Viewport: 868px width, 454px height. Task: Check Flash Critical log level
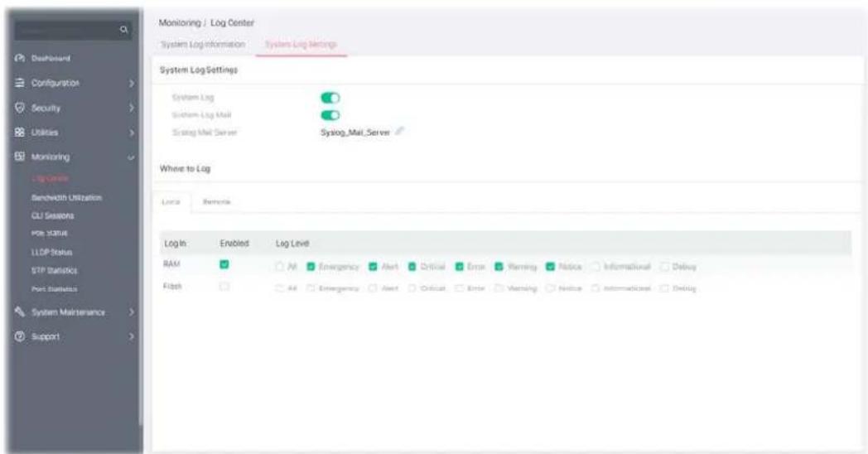click(412, 288)
